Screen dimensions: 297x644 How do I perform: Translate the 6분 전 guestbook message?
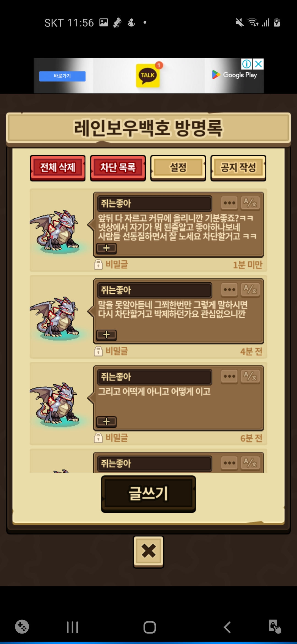pos(250,376)
